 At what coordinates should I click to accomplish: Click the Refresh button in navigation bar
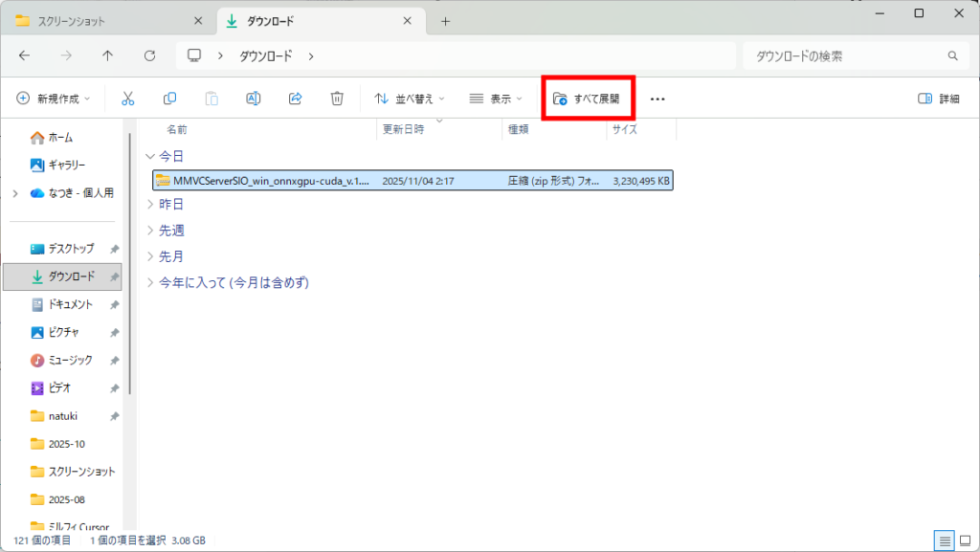(x=149, y=56)
